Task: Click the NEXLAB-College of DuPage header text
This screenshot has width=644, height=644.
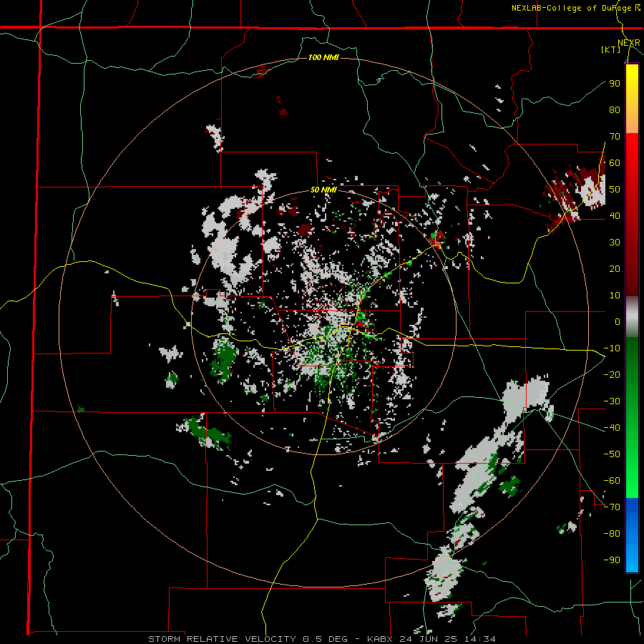Action: 576,8
